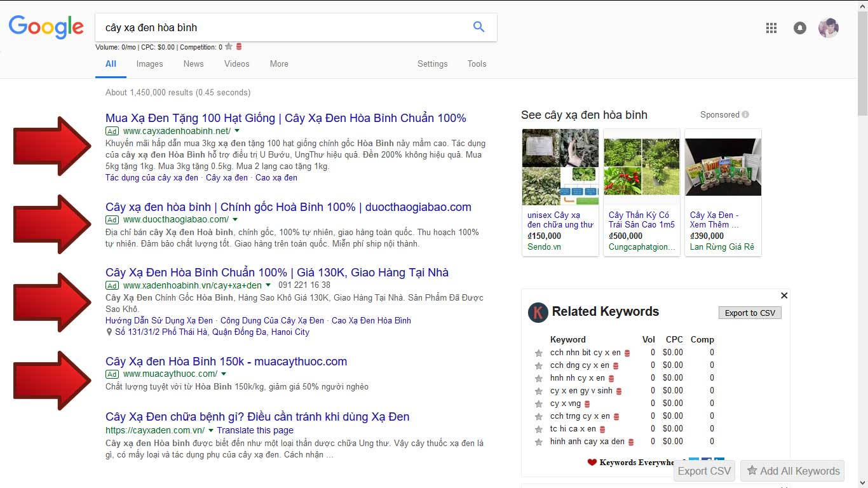Open 'Cây Xạ Đen chữa bệnh gì?' result
Image resolution: width=868 pixels, height=488 pixels.
[257, 417]
